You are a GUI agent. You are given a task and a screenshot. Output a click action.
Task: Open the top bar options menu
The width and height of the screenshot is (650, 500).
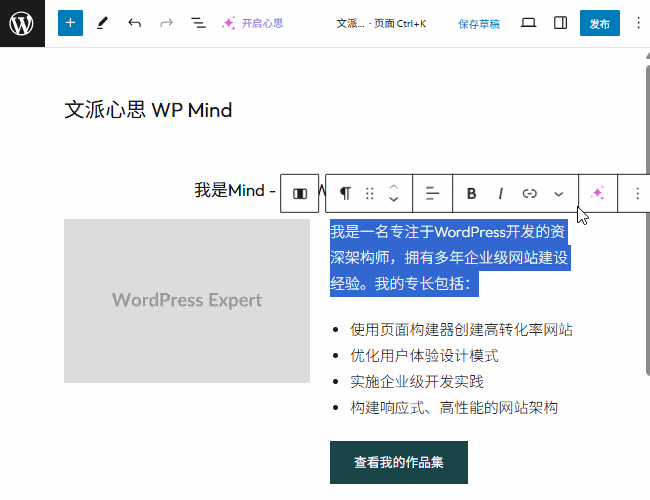coord(638,23)
